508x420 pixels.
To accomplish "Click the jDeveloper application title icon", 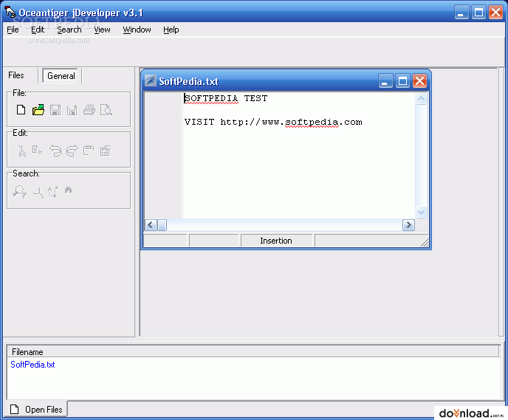I will (10, 13).
